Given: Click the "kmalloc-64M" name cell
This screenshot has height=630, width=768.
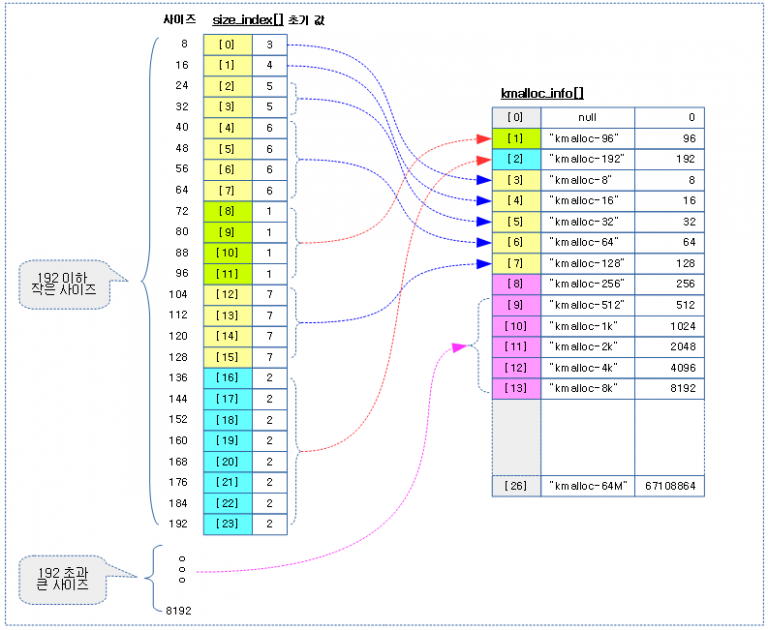Looking at the screenshot, I should [x=588, y=486].
